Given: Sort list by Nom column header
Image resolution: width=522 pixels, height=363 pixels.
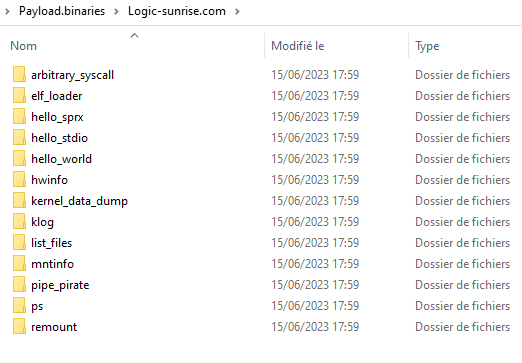Looking at the screenshot, I should pyautogui.click(x=23, y=46).
